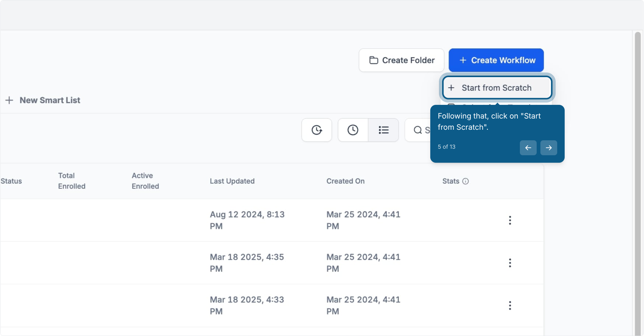Click the Mar 18 2025, 4:33 PM cell

pos(247,306)
